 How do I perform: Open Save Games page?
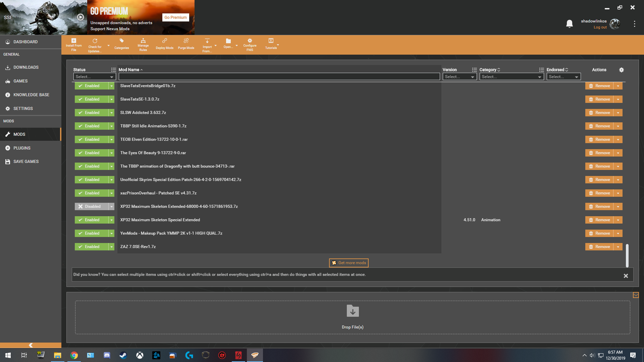pos(31,162)
